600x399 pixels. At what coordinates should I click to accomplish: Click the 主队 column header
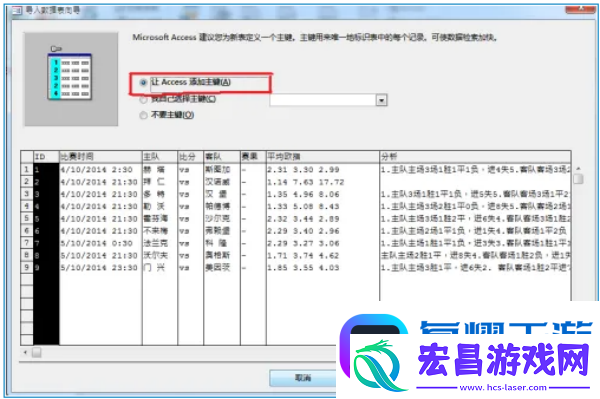tap(160, 156)
